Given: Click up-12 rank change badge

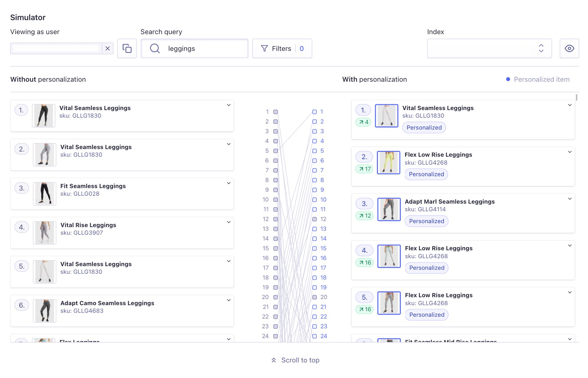Looking at the screenshot, I should pos(364,216).
